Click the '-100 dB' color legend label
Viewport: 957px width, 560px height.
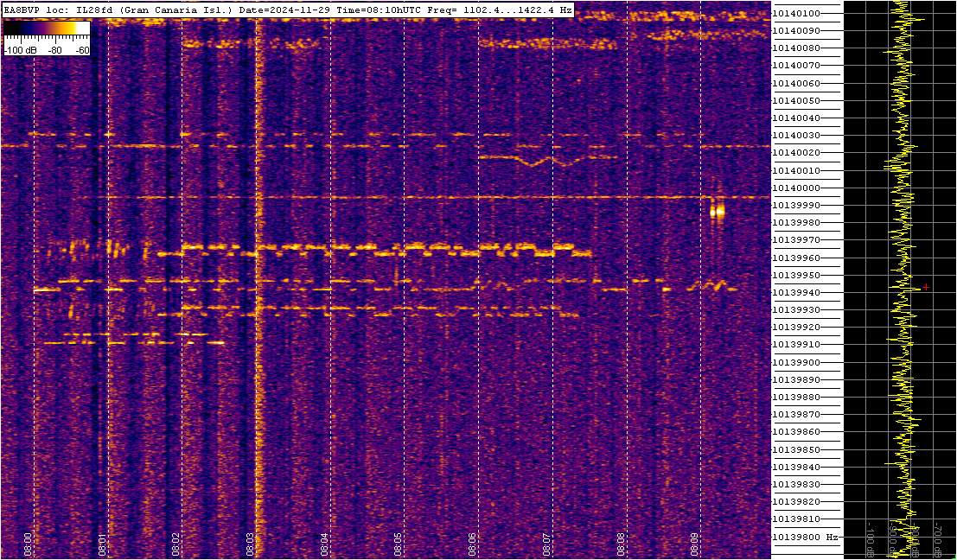tap(18, 50)
